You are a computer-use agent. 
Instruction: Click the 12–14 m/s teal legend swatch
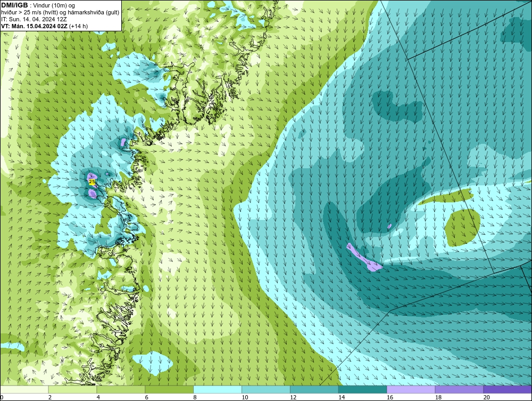pos(314,389)
